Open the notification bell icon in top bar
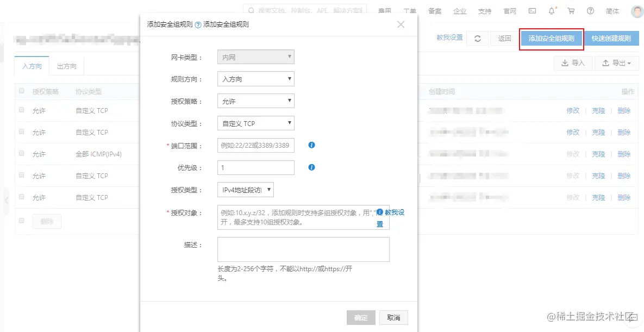 click(551, 11)
